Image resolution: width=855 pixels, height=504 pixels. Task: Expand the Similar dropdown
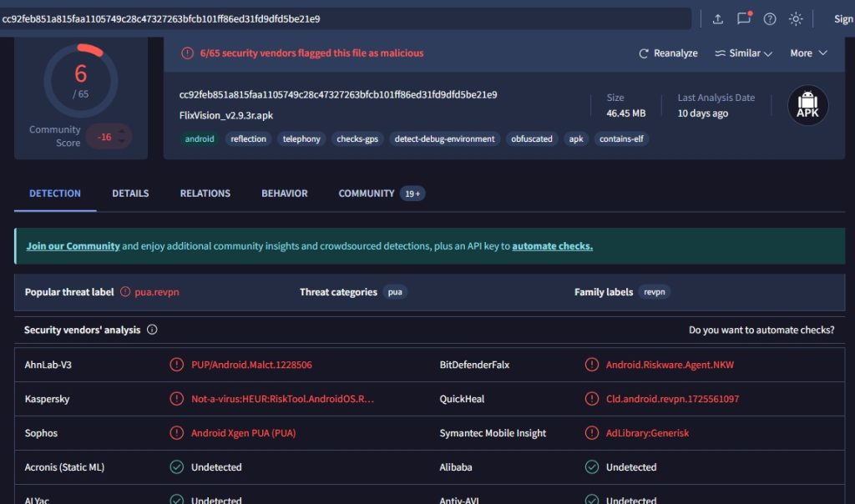tap(742, 53)
